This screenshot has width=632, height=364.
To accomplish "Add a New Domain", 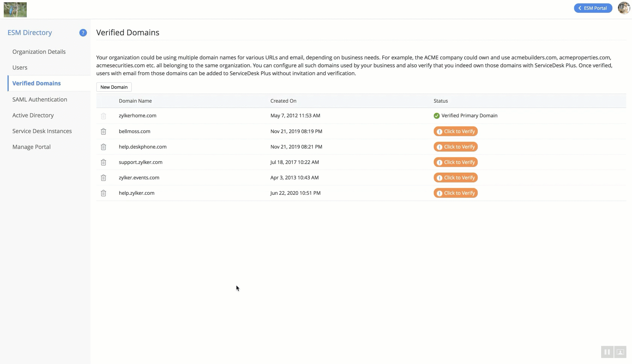I will 114,87.
